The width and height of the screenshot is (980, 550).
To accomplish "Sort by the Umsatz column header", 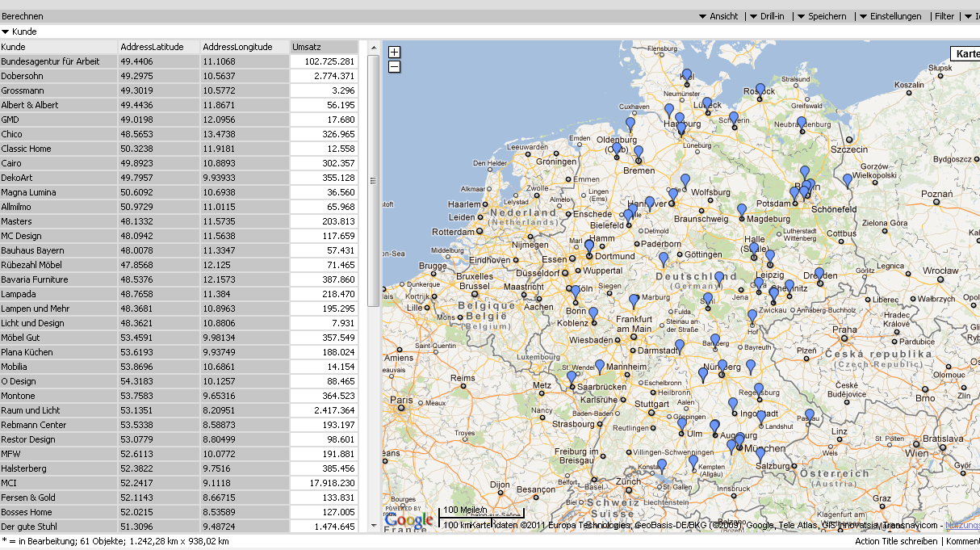I will coord(323,47).
